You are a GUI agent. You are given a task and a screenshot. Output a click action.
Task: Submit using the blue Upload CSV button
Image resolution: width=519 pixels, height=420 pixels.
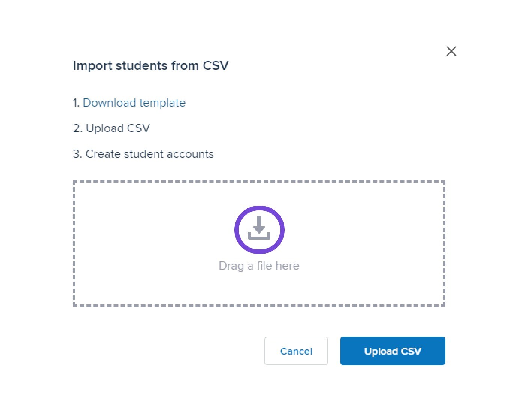(392, 351)
